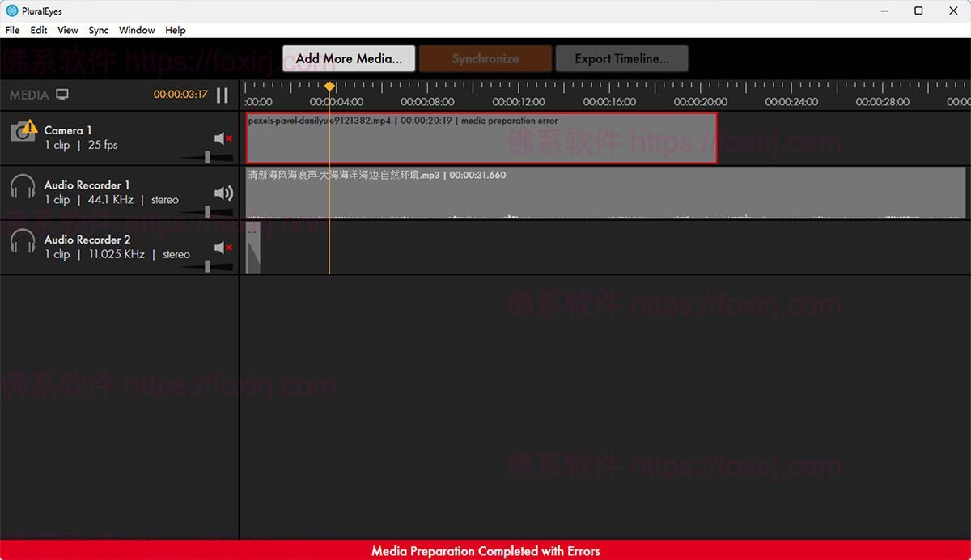971x560 pixels.
Task: Click the Export Timeline button
Action: click(622, 57)
